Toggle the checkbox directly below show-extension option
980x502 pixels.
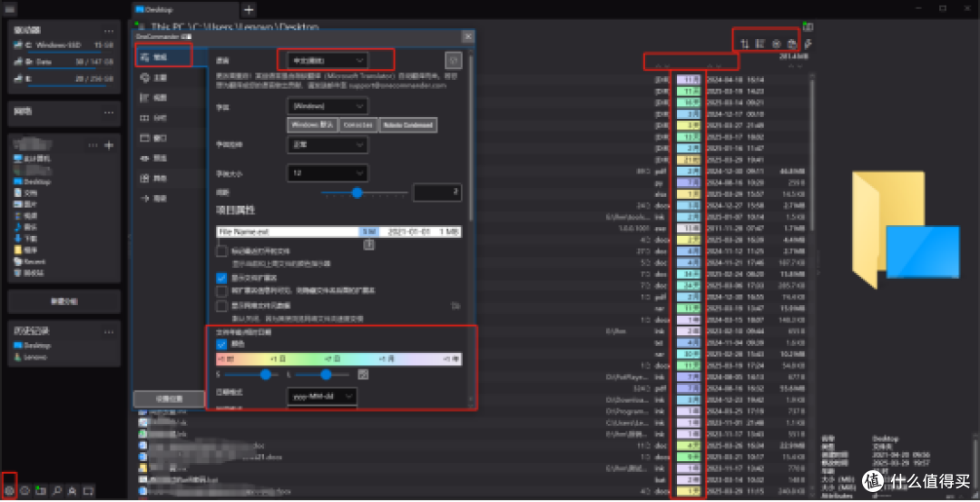[x=221, y=291]
